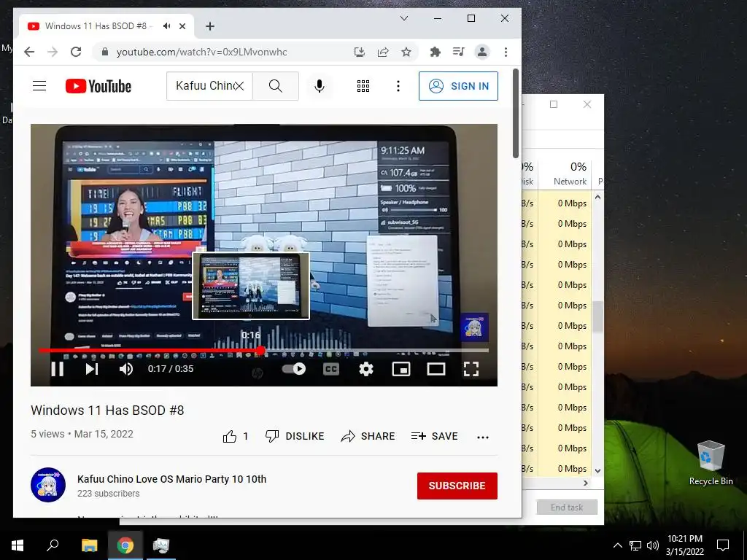
Task: Click SAVE to add to playlist
Action: click(x=435, y=436)
